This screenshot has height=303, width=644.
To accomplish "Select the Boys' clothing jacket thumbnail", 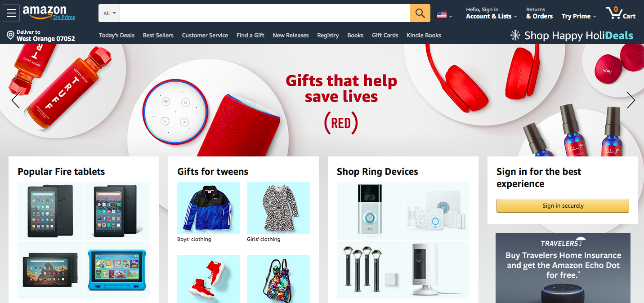I will point(209,208).
